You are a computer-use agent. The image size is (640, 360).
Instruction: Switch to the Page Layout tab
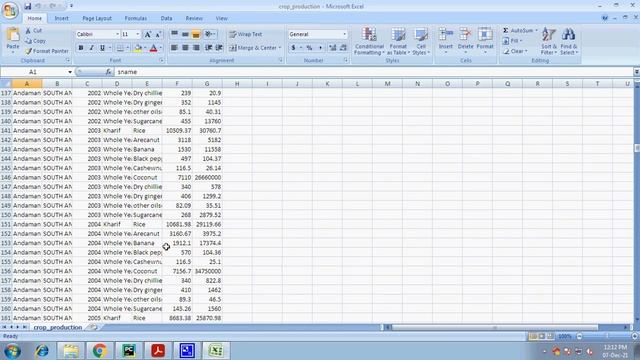click(97, 18)
